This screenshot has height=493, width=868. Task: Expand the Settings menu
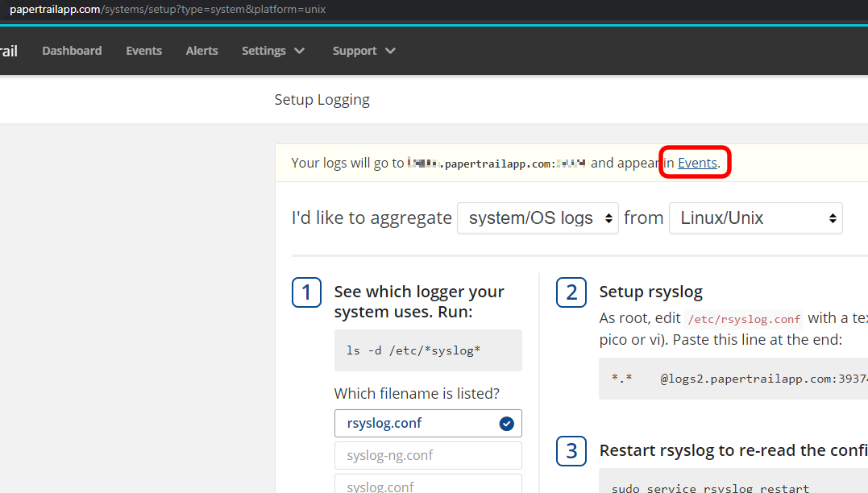273,51
